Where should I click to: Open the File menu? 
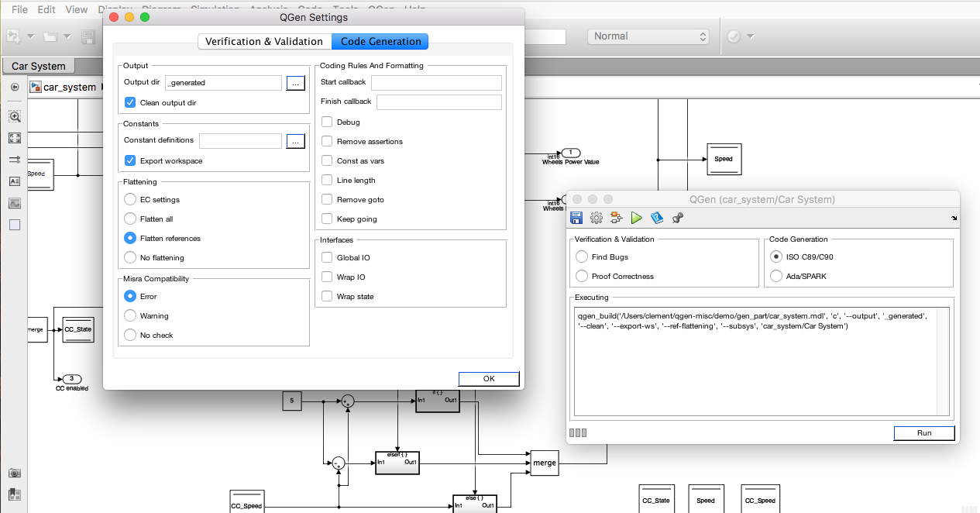pyautogui.click(x=19, y=9)
